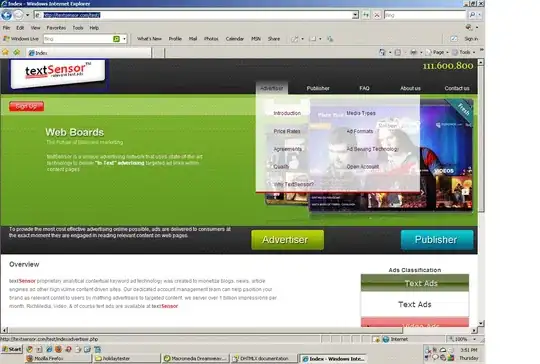Click the green Advertiser button
Image resolution: width=540 pixels, height=364 pixels.
288,240
